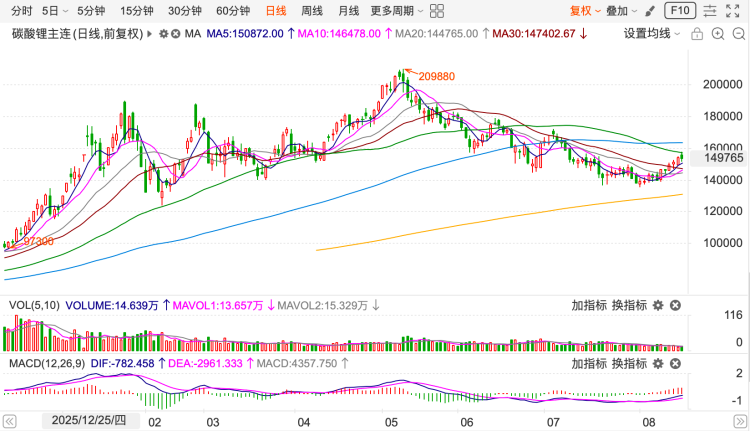Click the MA5:150872.00 value
Screen dimensions: 750x431
[245, 34]
